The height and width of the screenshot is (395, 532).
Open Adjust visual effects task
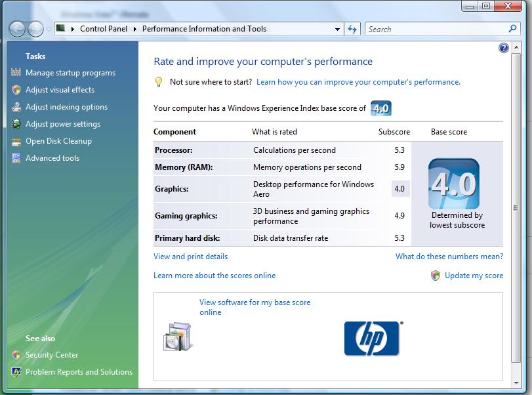(x=60, y=90)
